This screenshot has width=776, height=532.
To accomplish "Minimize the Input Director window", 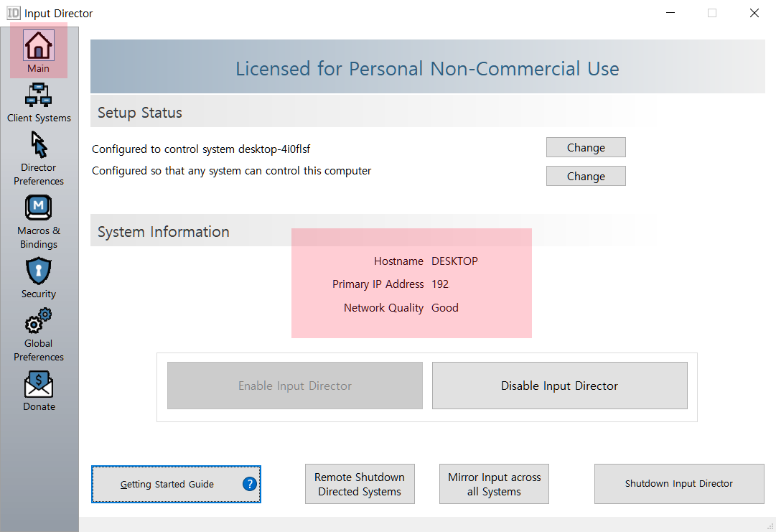I will pyautogui.click(x=670, y=13).
